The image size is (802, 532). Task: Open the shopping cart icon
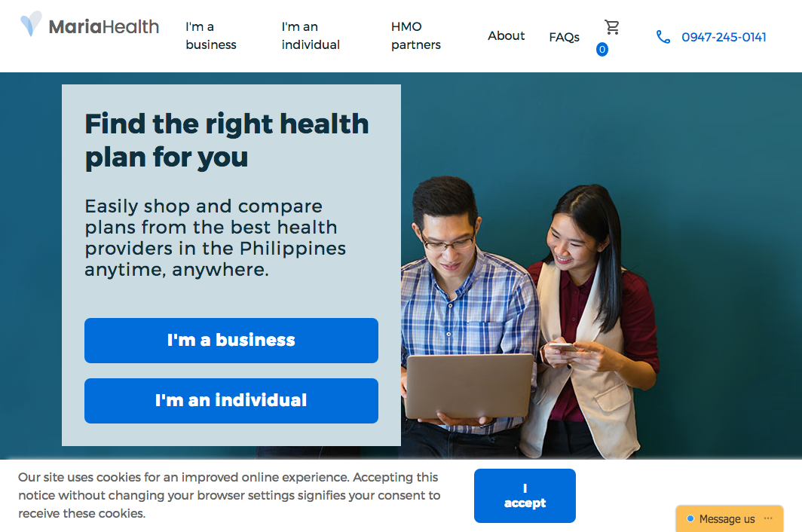[x=612, y=27]
